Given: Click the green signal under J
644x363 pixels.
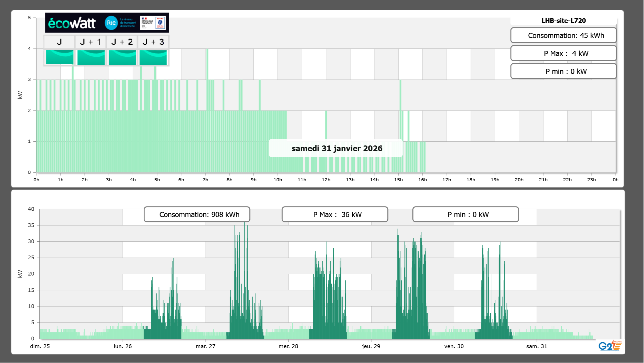Looking at the screenshot, I should 60,57.
